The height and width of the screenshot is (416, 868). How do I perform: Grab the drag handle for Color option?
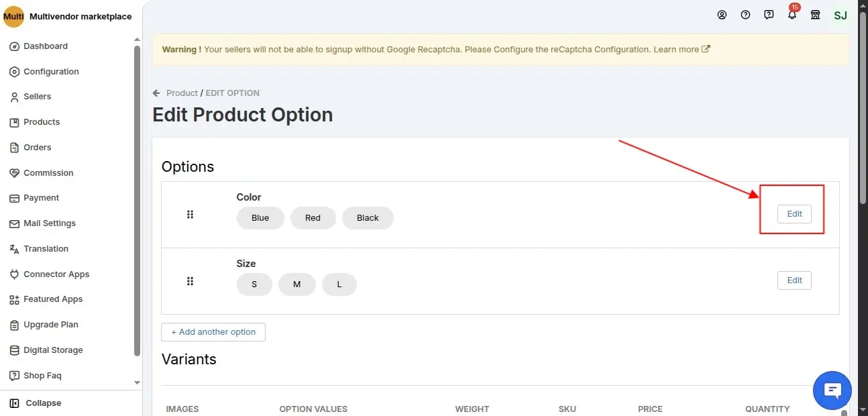click(190, 215)
